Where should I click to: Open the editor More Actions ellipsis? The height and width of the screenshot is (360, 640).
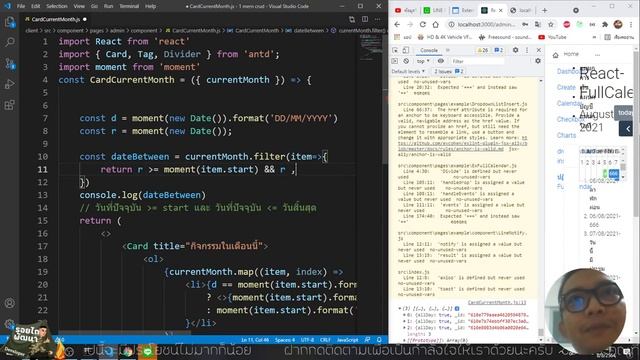click(378, 19)
